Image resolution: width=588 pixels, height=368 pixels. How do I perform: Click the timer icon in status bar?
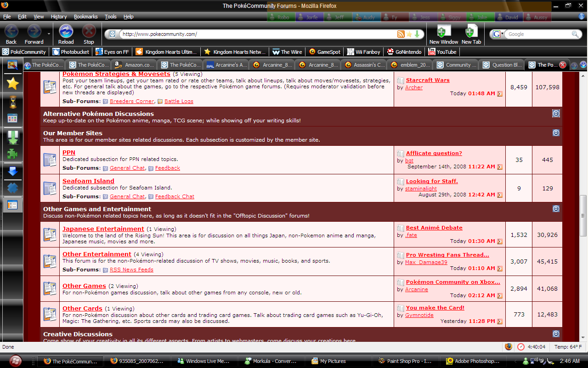pos(521,347)
